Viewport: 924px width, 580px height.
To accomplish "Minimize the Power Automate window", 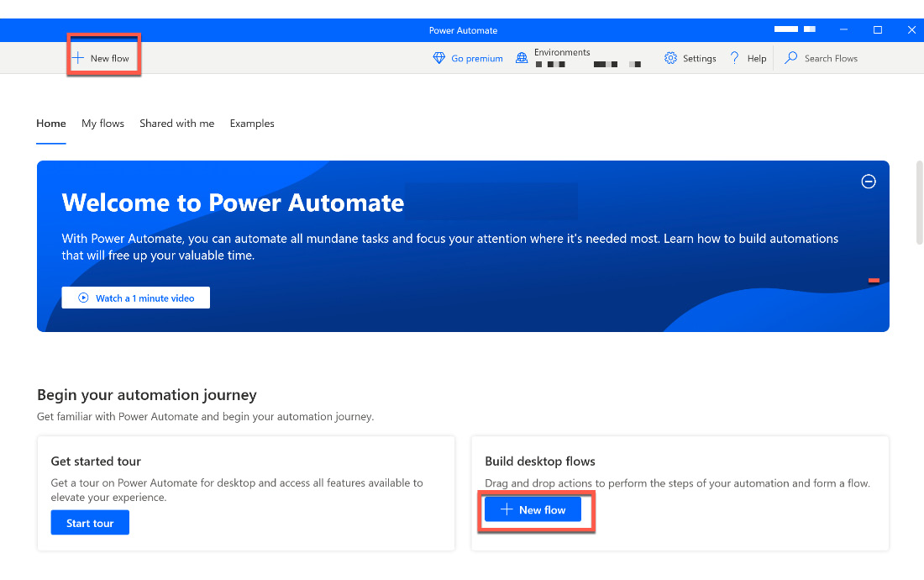I will coord(844,30).
